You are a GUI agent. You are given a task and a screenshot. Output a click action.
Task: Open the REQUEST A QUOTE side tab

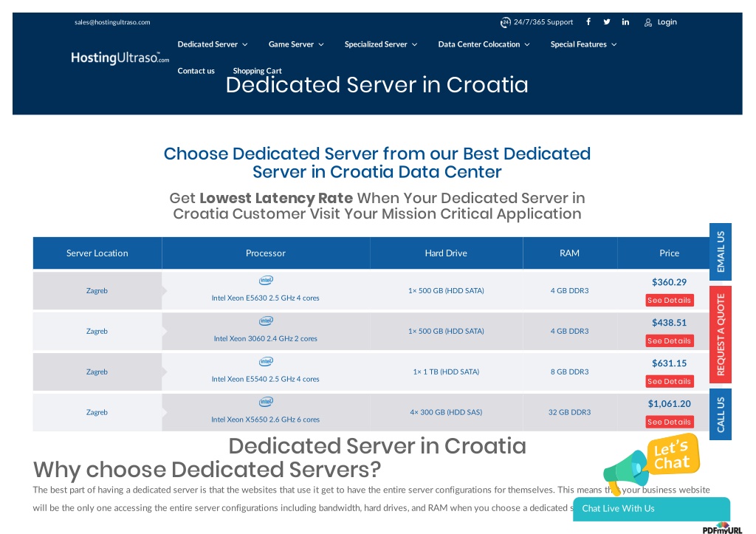click(721, 335)
